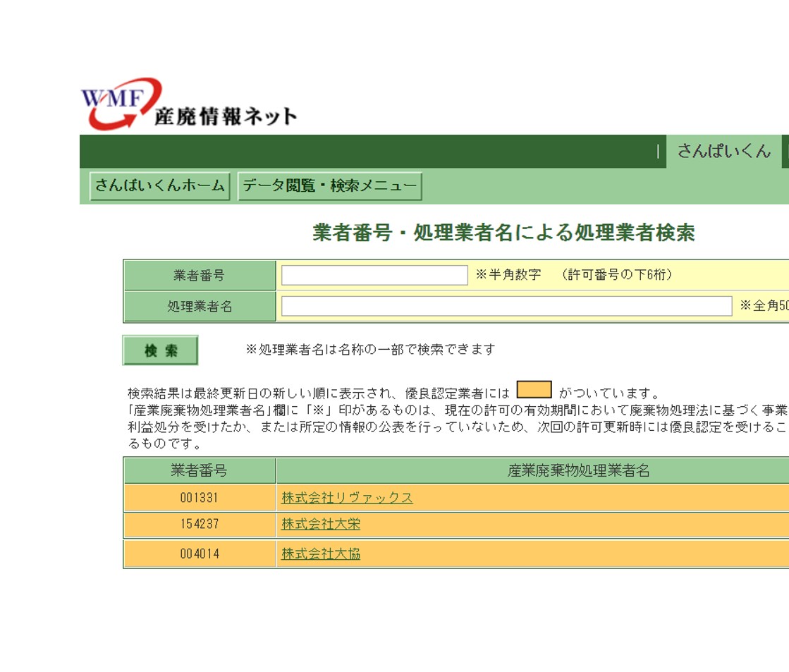Focus the 業者番号 input field
This screenshot has width=789, height=672.
(x=374, y=275)
